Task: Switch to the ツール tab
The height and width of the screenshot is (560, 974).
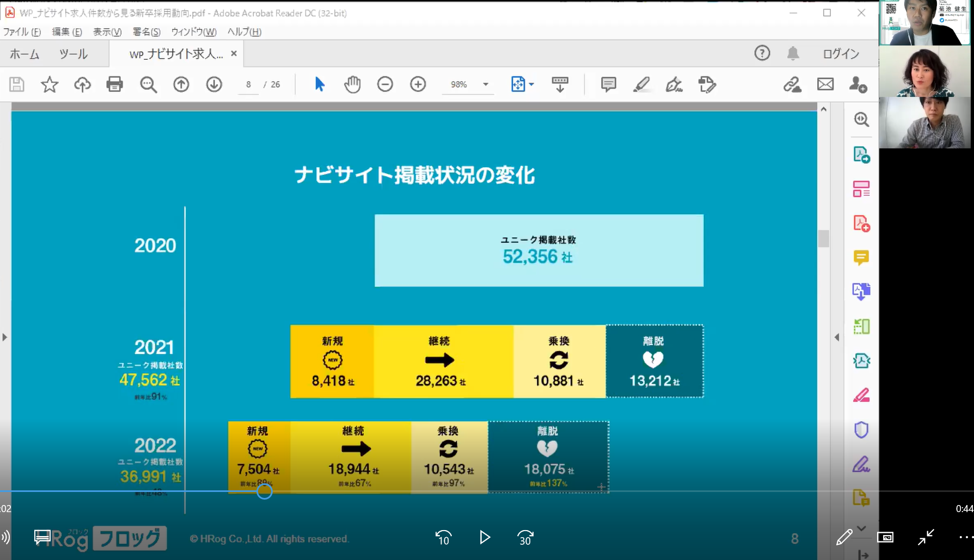Action: (x=73, y=54)
